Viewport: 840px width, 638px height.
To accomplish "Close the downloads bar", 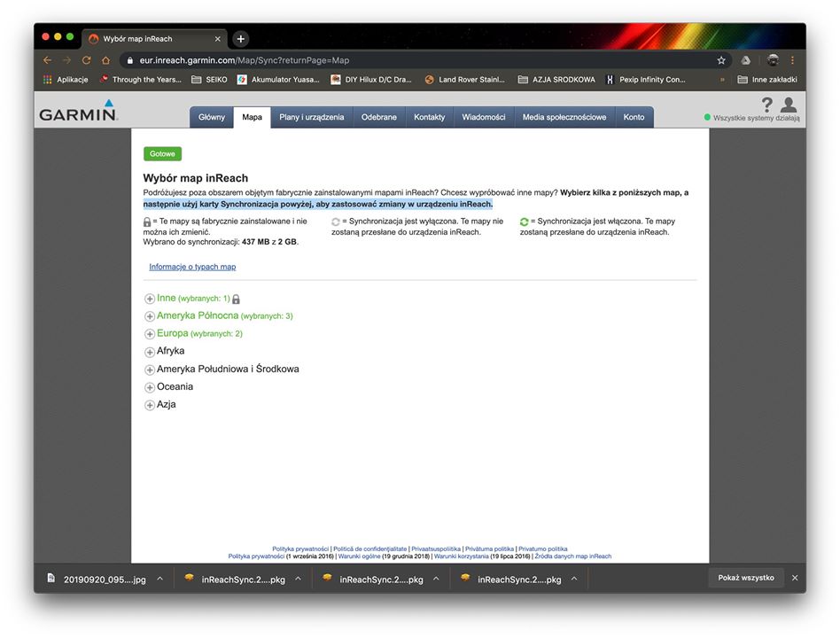I will click(x=795, y=578).
